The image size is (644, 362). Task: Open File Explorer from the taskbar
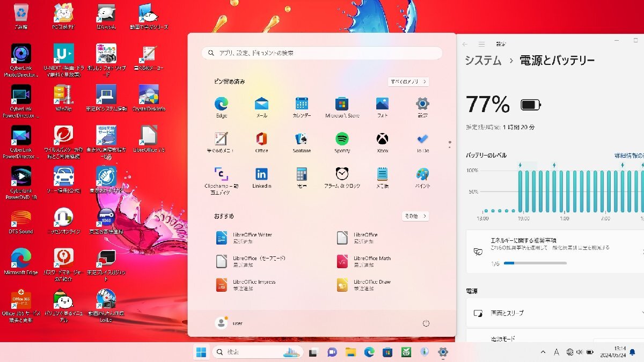pyautogui.click(x=350, y=352)
